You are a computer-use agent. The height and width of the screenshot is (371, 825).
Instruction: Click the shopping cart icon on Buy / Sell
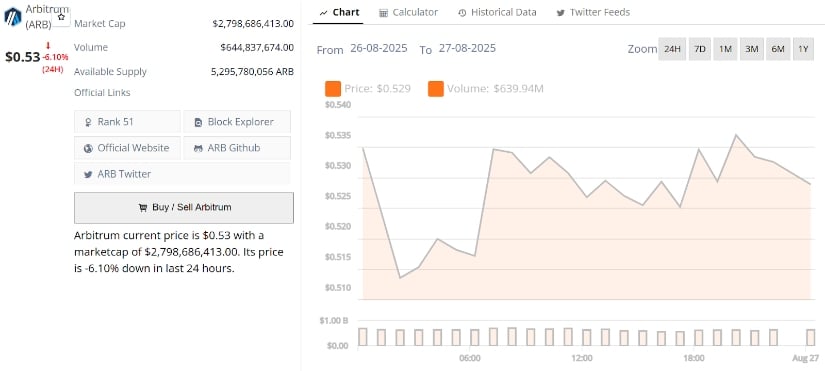[143, 208]
